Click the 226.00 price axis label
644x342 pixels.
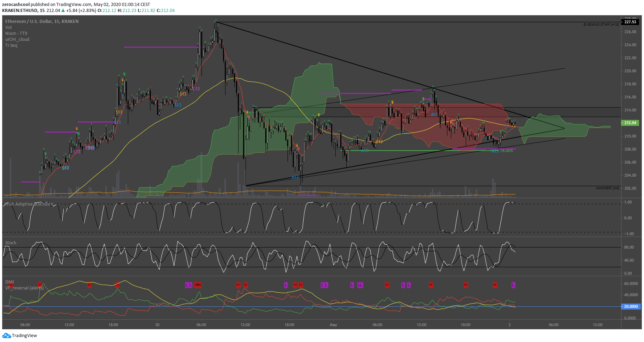click(x=630, y=32)
